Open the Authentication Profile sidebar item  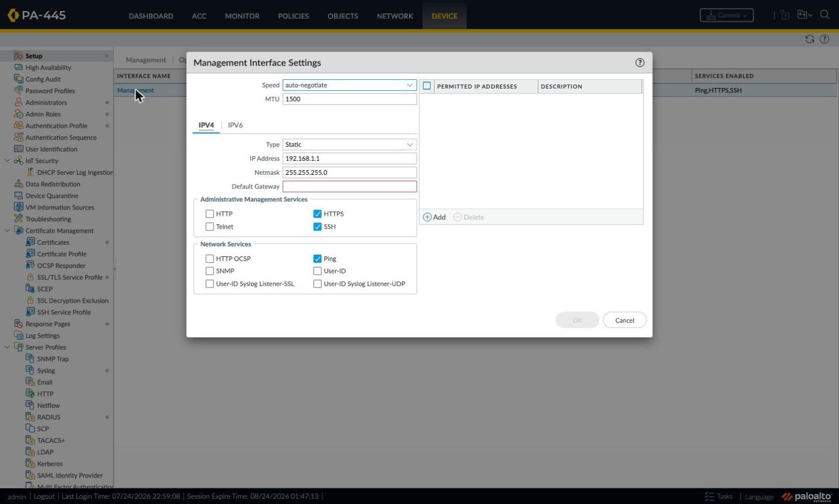point(56,126)
